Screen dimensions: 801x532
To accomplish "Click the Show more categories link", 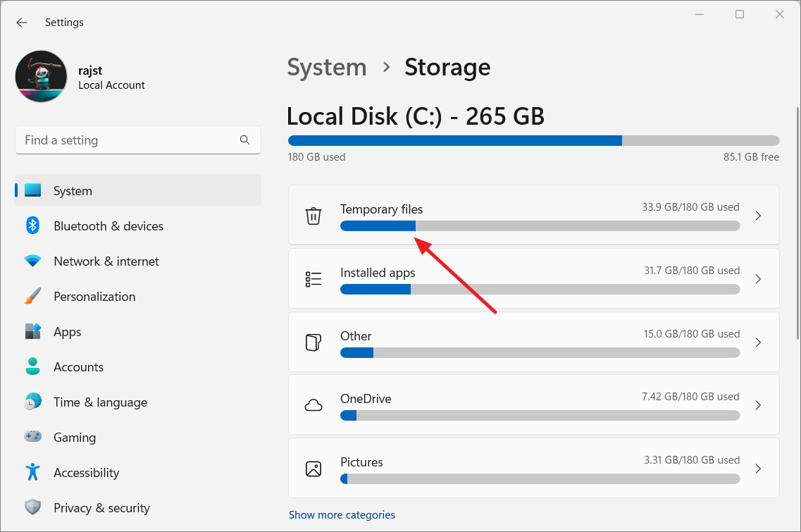I will pyautogui.click(x=342, y=515).
